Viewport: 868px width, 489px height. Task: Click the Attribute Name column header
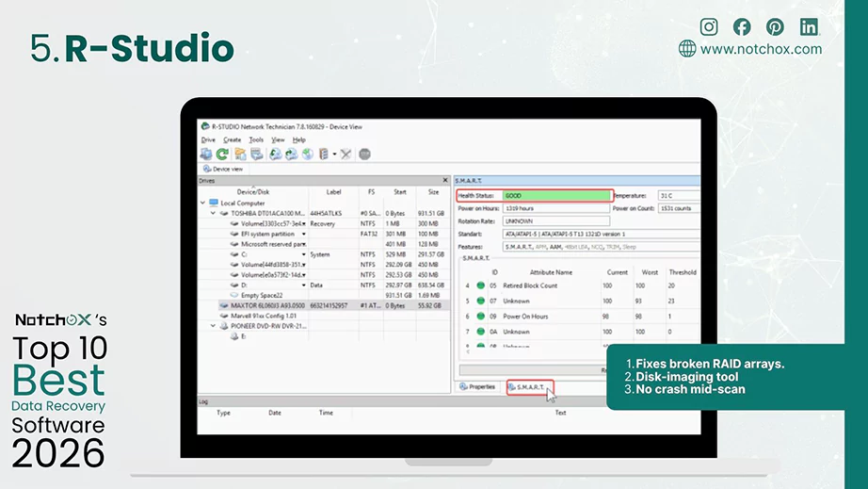[x=551, y=272]
